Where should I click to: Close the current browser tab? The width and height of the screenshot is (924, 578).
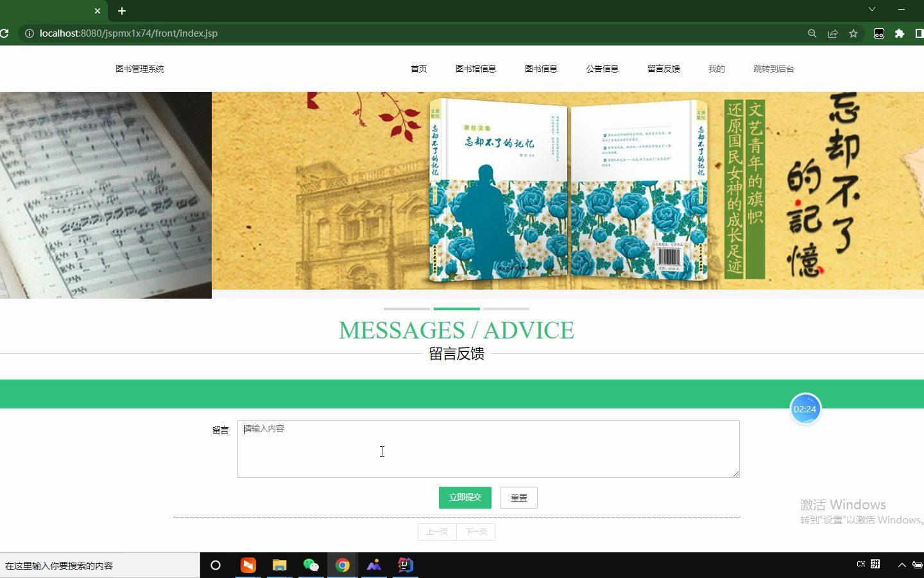click(98, 11)
